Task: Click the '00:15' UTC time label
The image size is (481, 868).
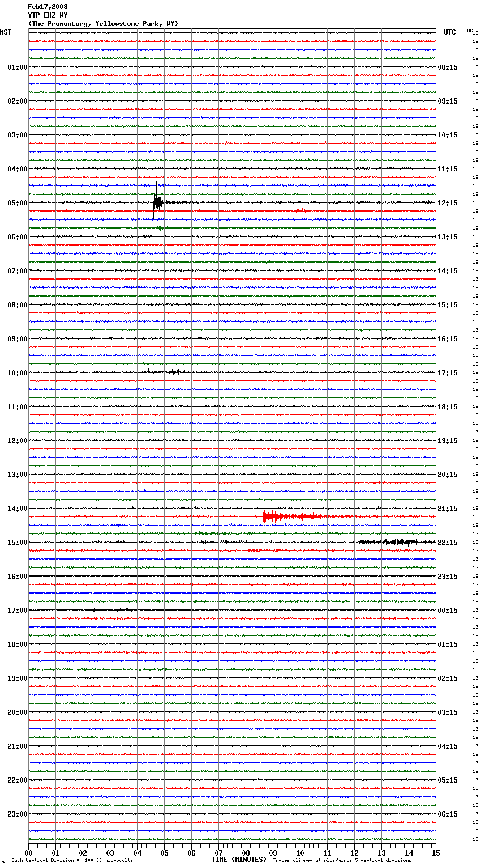Action: (448, 611)
